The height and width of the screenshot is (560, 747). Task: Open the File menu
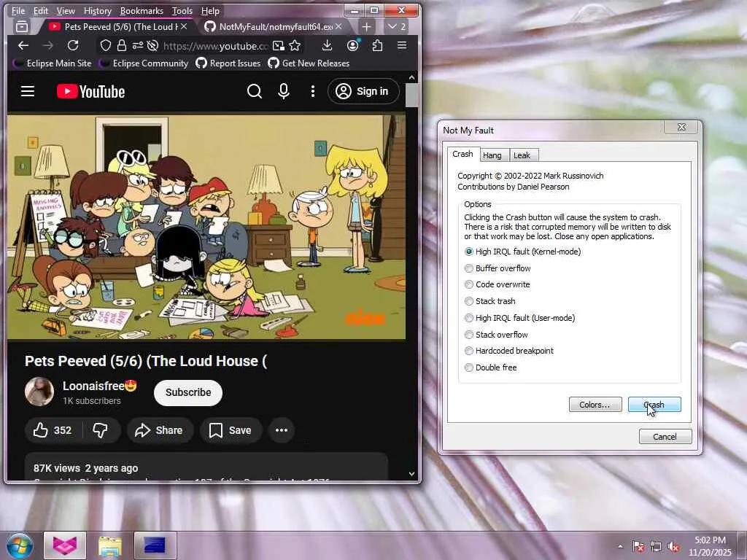(x=18, y=10)
